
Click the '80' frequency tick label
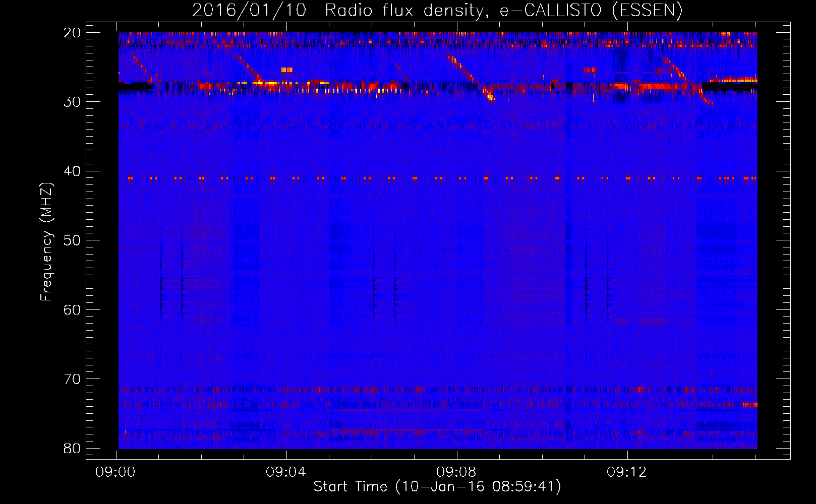pos(73,448)
